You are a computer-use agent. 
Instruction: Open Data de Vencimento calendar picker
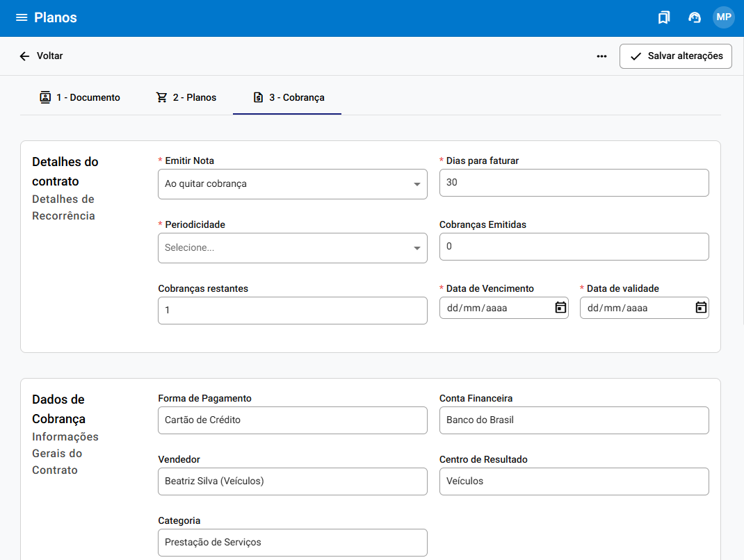click(560, 308)
